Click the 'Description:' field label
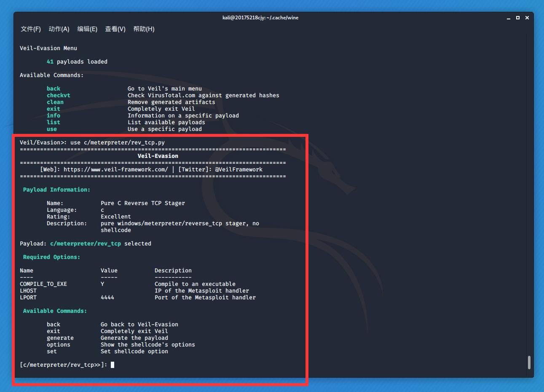The image size is (544, 392). point(67,223)
